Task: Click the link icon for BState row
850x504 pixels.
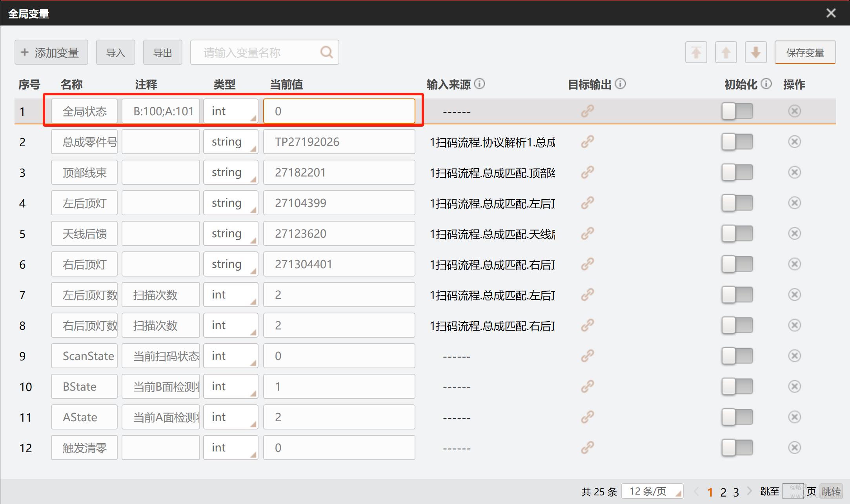Action: [x=587, y=386]
